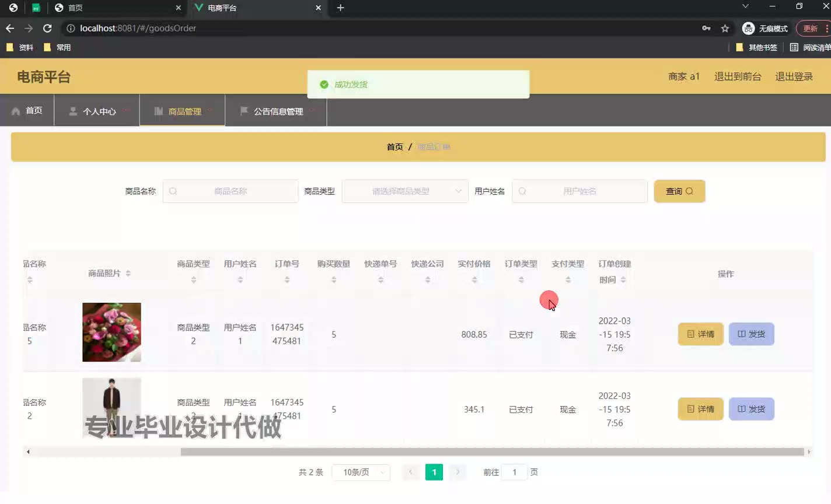
Task: Sort by 购买数量 column arrows
Action: pos(334,280)
